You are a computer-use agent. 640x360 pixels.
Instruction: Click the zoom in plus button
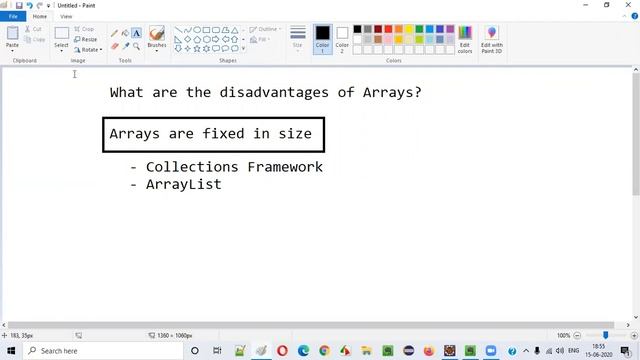634,336
